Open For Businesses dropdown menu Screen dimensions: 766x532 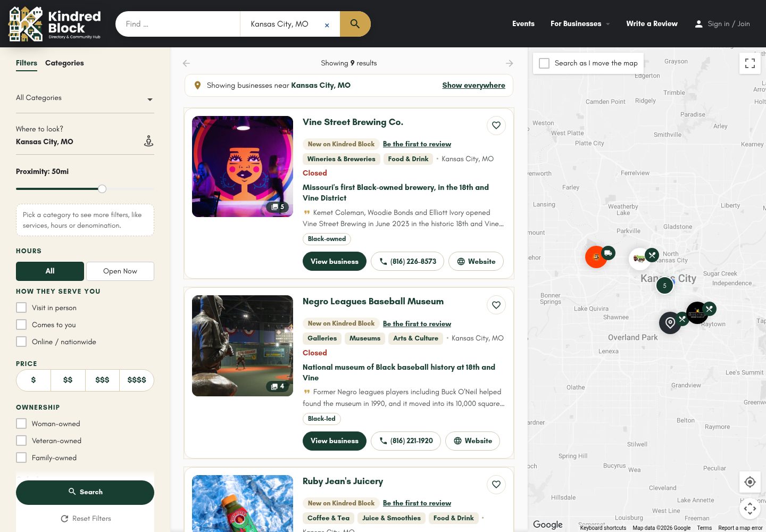click(580, 24)
